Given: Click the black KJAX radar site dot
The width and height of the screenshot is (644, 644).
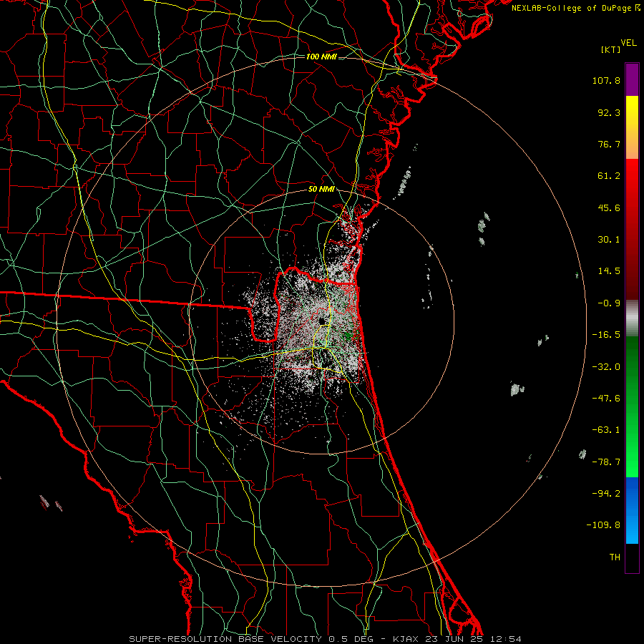Looking at the screenshot, I should [x=322, y=321].
